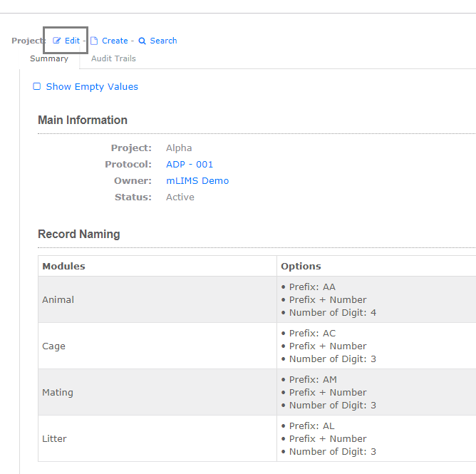Image resolution: width=476 pixels, height=474 pixels.
Task: Click the Modules column header
Action: click(x=63, y=266)
